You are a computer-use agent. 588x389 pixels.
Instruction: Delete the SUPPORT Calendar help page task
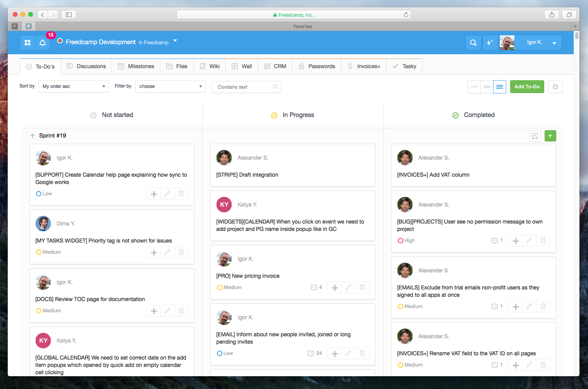[181, 194]
